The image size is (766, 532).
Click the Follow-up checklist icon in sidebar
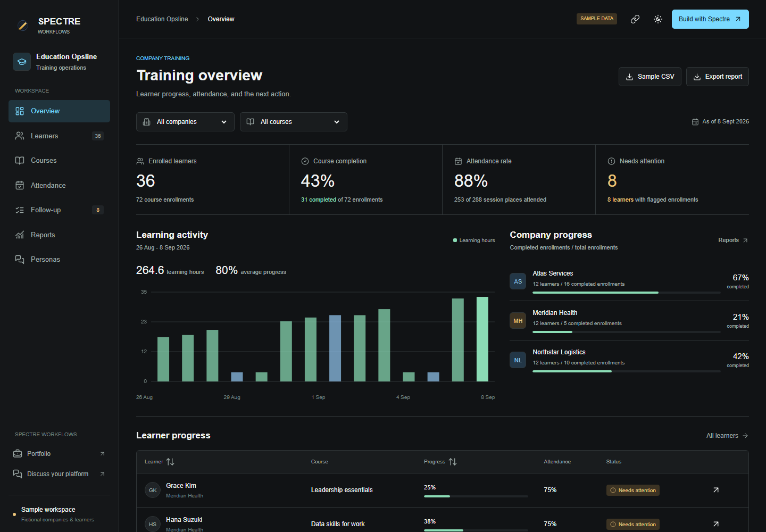tap(20, 210)
